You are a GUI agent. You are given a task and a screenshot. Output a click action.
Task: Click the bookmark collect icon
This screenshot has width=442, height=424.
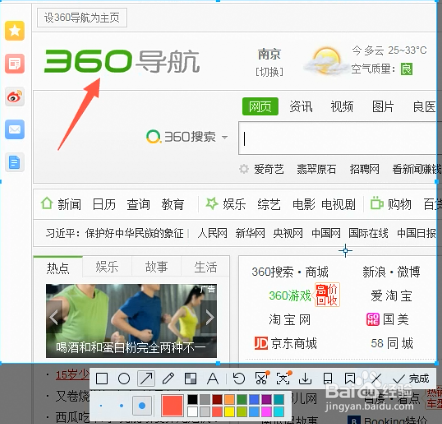point(350,379)
